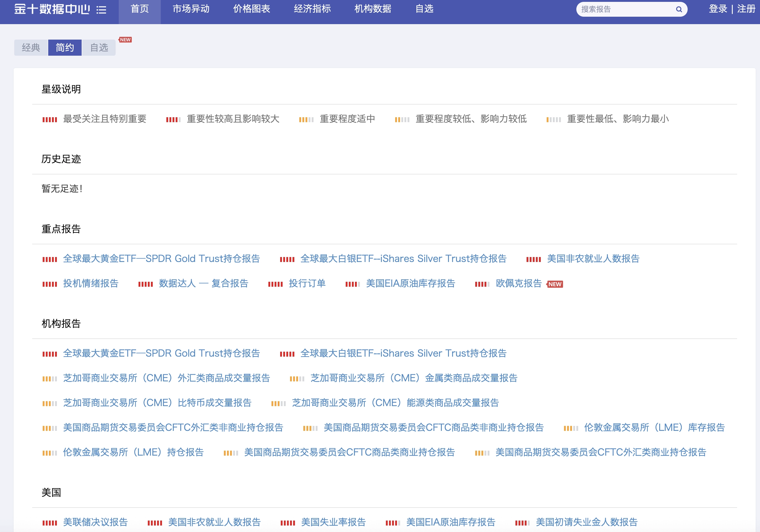Open the iShares Silver Trust report under 机构报告
Viewport: 760px width, 532px height.
tap(403, 353)
